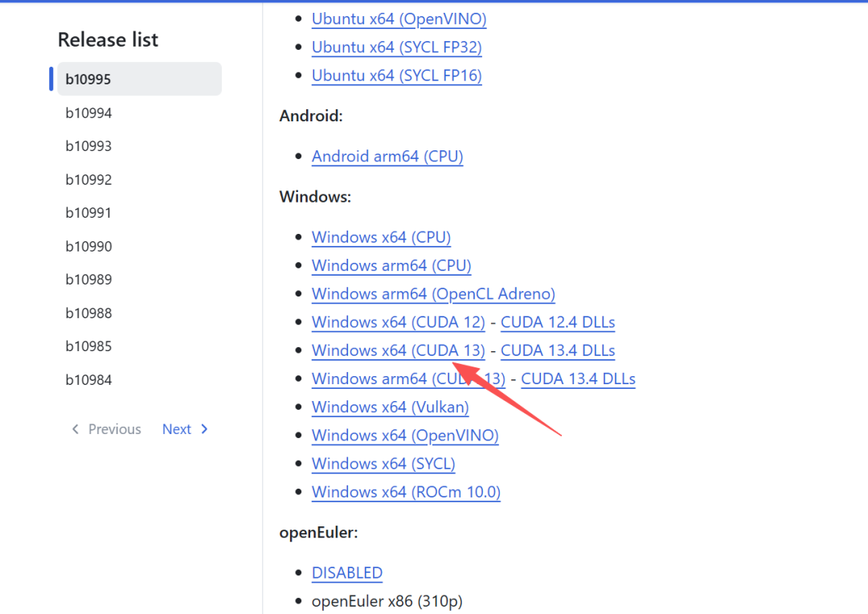Click CUDA 13.4 DLLs beside Windows arm64

click(578, 379)
